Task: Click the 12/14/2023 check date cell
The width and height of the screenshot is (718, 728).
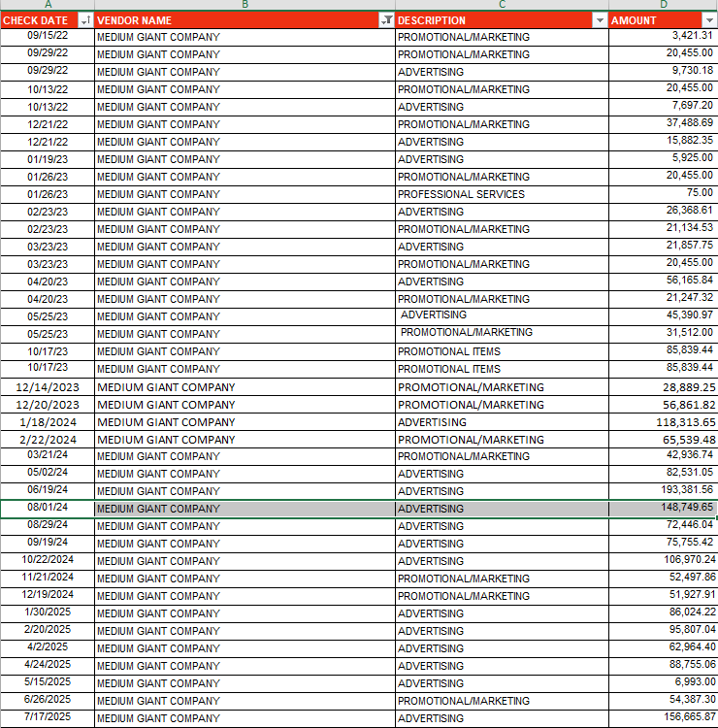Action: point(48,386)
